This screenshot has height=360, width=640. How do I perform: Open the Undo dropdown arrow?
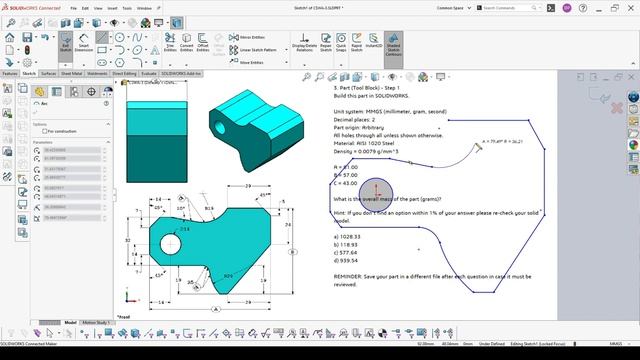pos(53,38)
